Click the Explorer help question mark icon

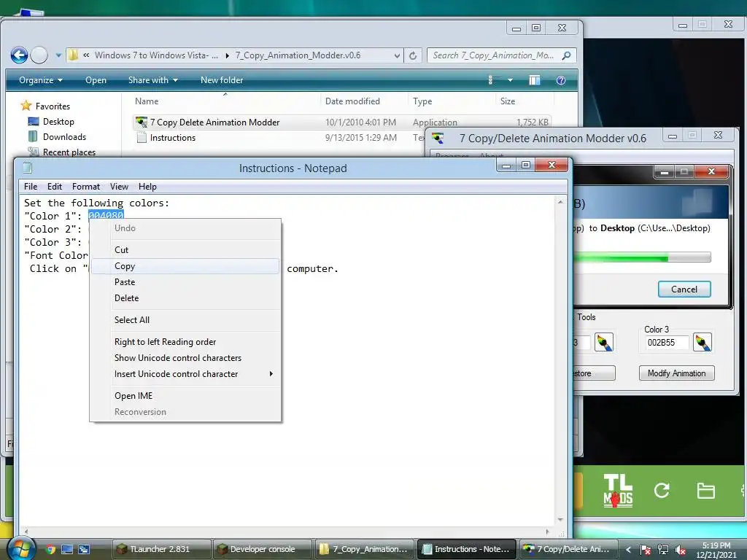[561, 80]
